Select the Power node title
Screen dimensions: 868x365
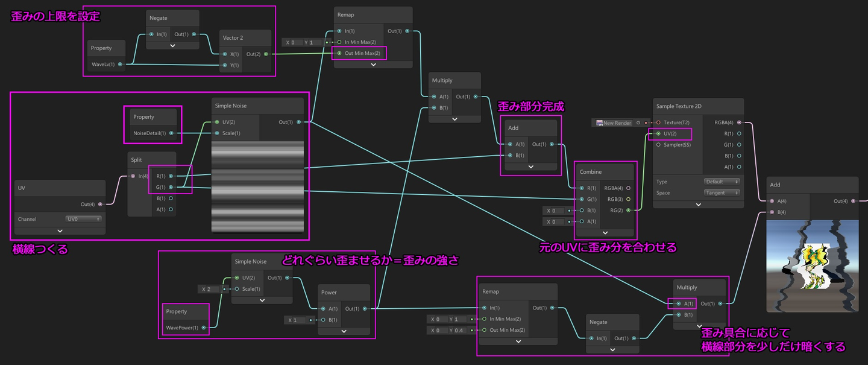click(329, 292)
